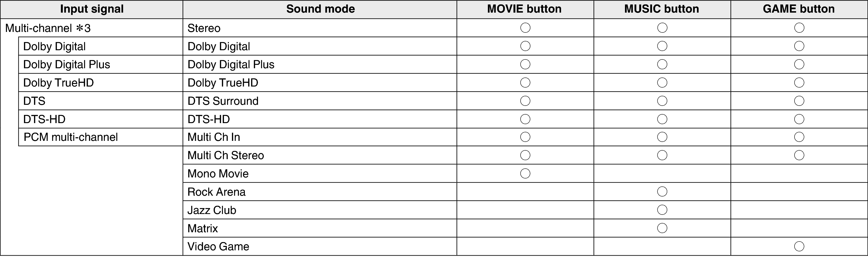Click the Multi Ch In sound mode
Viewport: 868px width, 257px height.
tap(214, 137)
